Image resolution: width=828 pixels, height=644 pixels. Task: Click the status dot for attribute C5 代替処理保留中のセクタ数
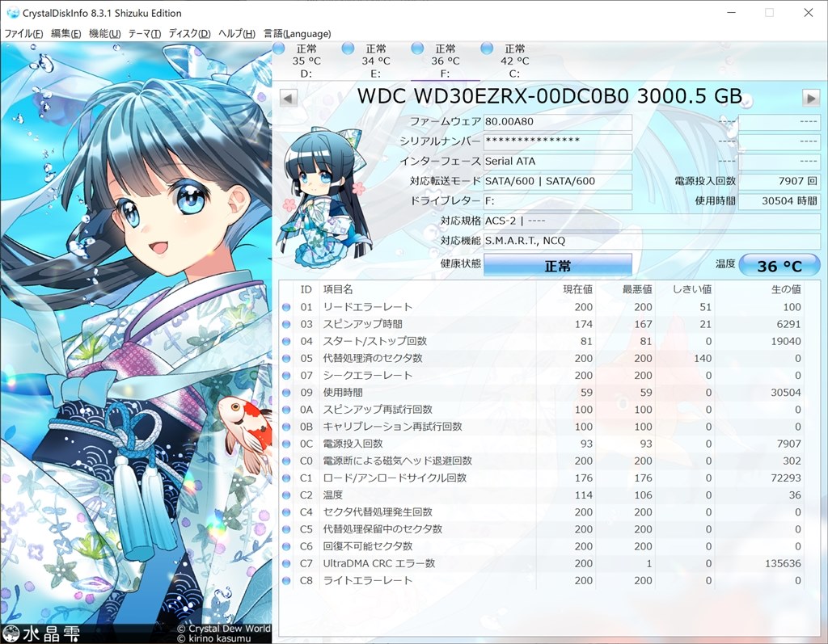tap(286, 529)
